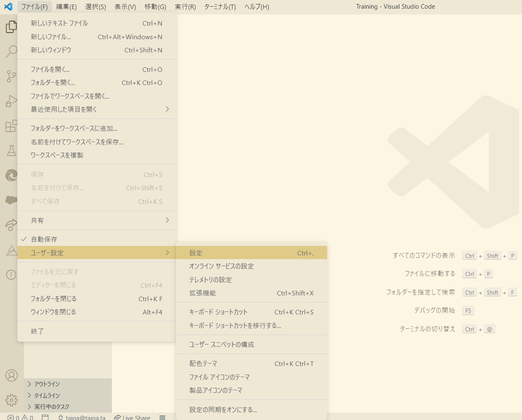Select 配色テーマ entry
Image resolution: width=522 pixels, height=420 pixels.
coord(252,363)
